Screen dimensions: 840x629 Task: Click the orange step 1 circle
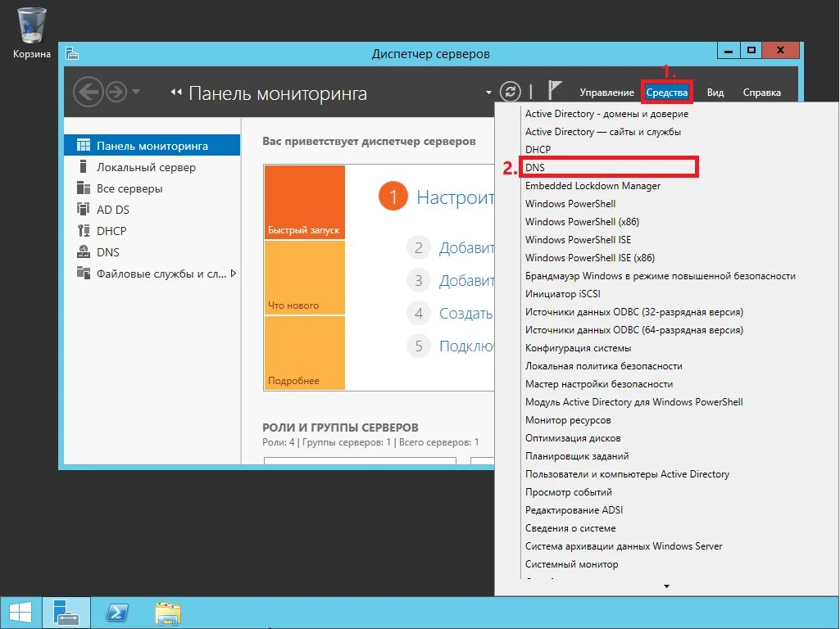click(393, 197)
